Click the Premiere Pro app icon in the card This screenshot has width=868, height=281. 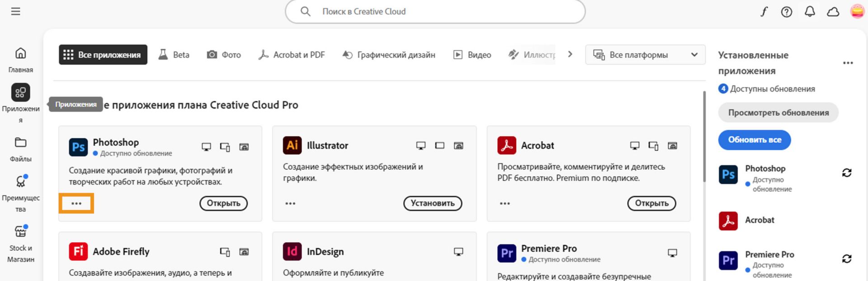[x=507, y=253]
